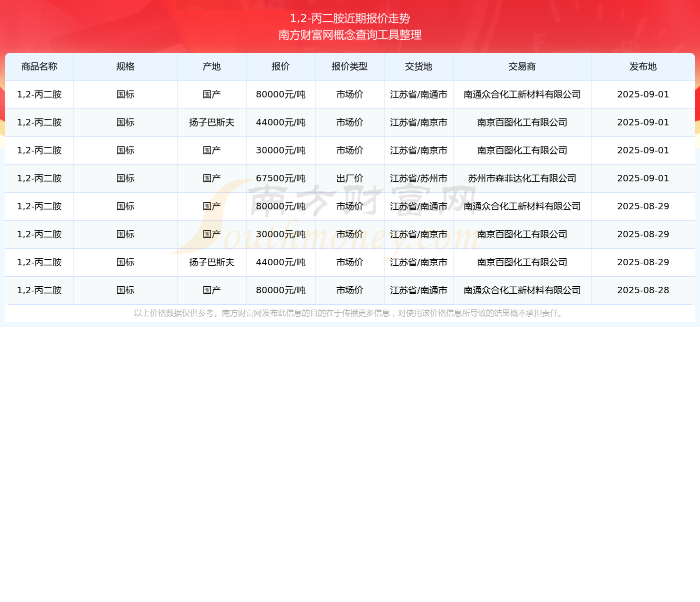The image size is (700, 602).
Task: Click the 产地 column header
Action: (212, 67)
